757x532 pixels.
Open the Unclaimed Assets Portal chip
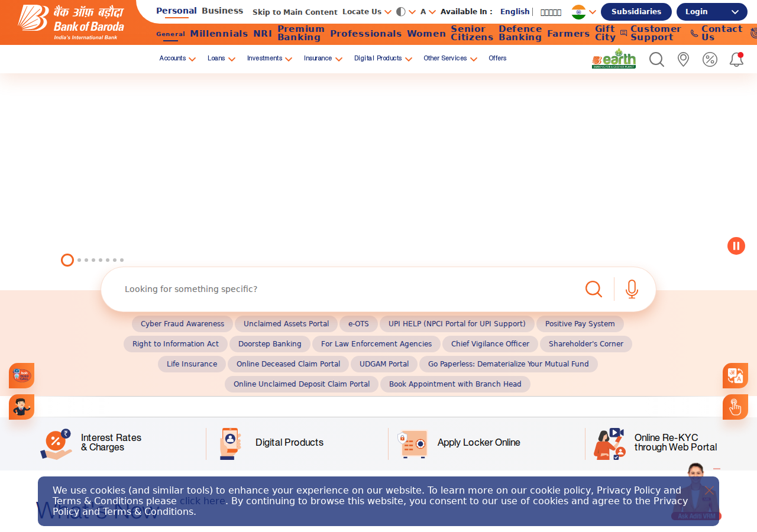coord(286,324)
